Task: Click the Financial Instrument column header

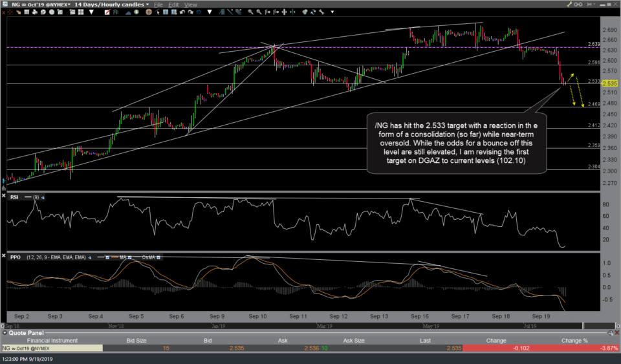Action: tap(51, 340)
